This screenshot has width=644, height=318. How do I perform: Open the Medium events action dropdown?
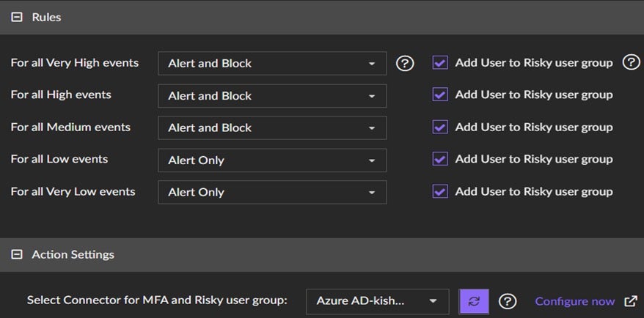pyautogui.click(x=272, y=127)
